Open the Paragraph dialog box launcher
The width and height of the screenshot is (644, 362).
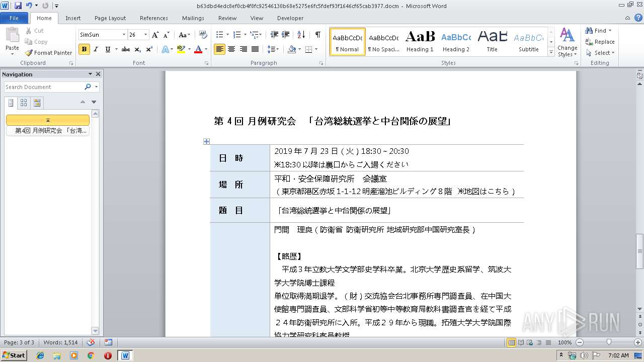coord(321,63)
